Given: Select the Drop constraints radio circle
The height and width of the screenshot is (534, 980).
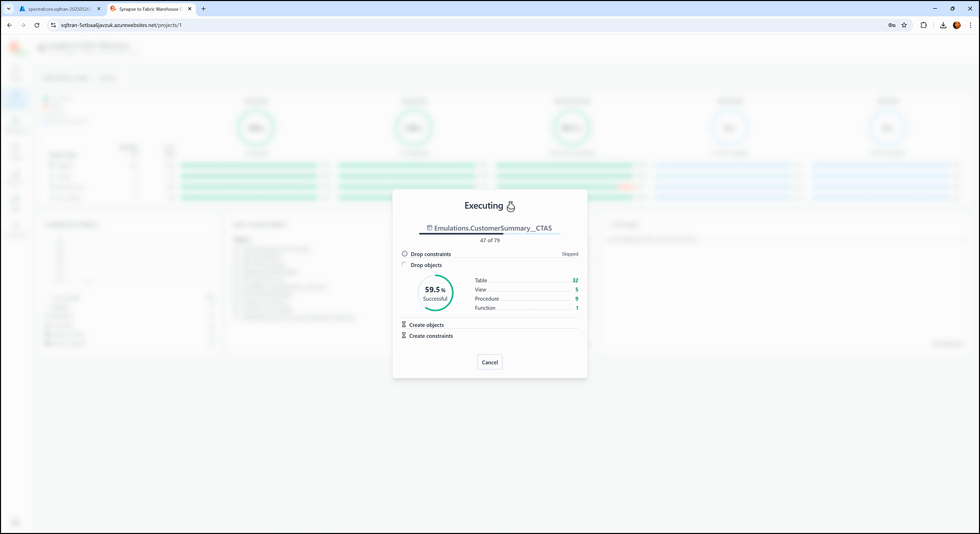Looking at the screenshot, I should pos(405,254).
